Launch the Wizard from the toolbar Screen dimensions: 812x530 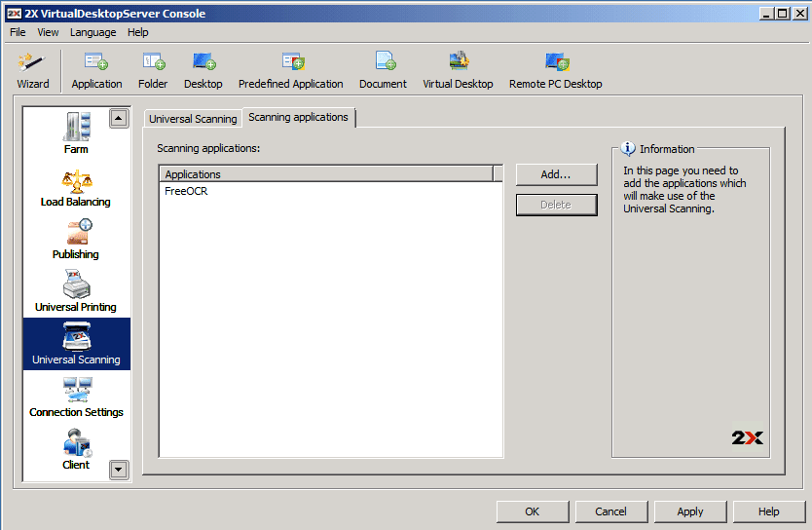tap(32, 71)
